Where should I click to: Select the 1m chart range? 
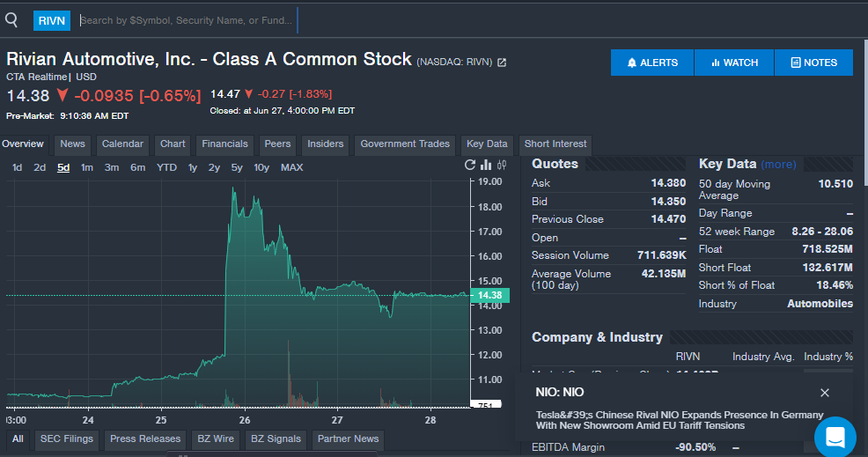(87, 167)
